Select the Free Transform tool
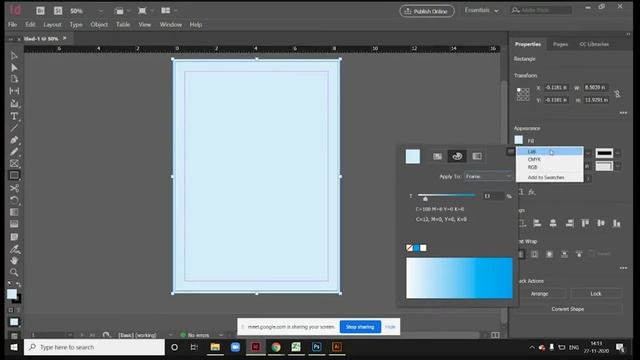This screenshot has height=360, width=640. pyautogui.click(x=14, y=200)
